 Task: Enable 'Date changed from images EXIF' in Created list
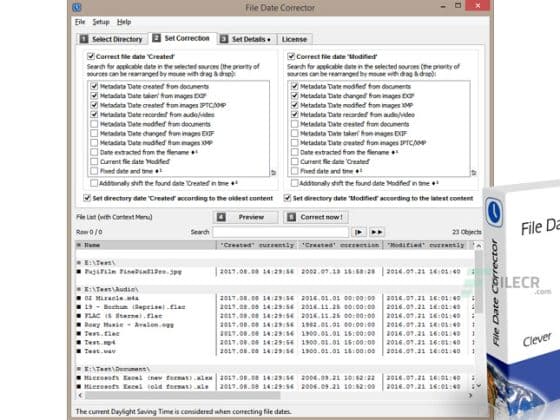(94, 133)
